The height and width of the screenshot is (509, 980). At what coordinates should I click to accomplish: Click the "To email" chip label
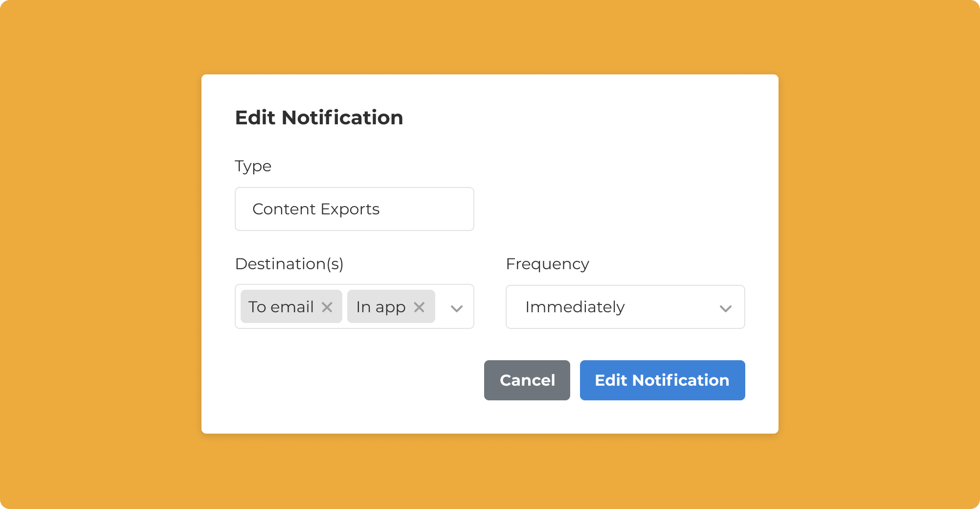[x=281, y=307]
